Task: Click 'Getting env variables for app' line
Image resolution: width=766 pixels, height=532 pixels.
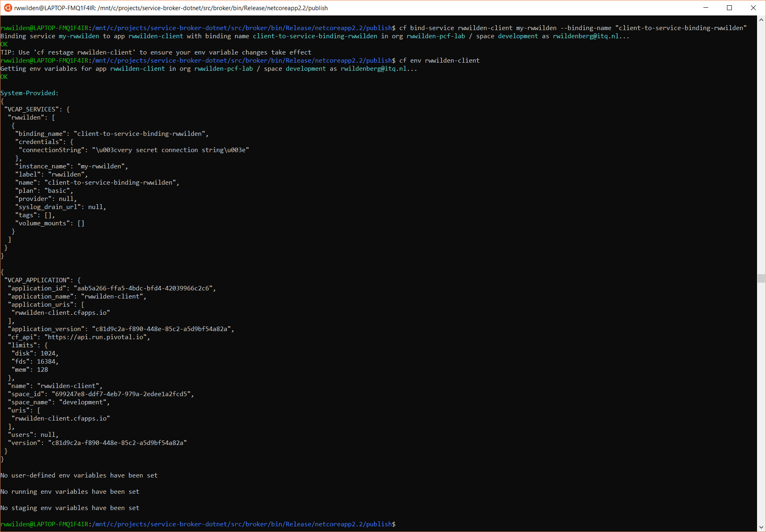Action: (209, 69)
